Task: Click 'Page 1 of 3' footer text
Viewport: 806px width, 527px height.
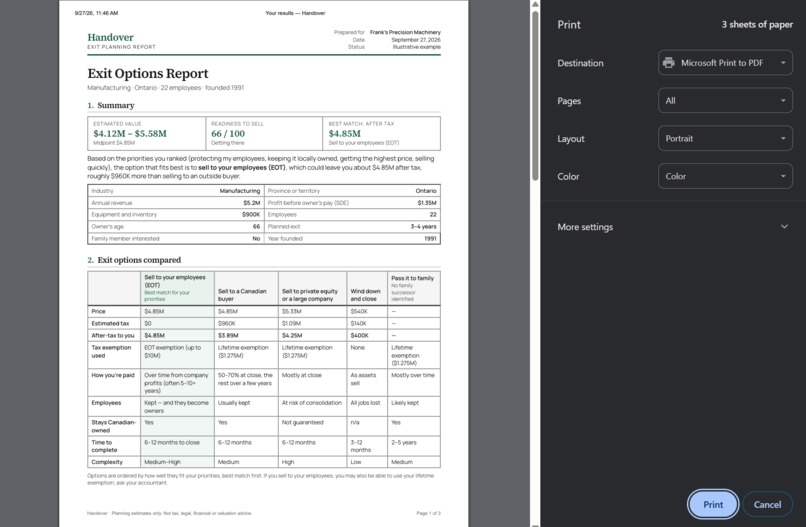Action: click(x=428, y=513)
